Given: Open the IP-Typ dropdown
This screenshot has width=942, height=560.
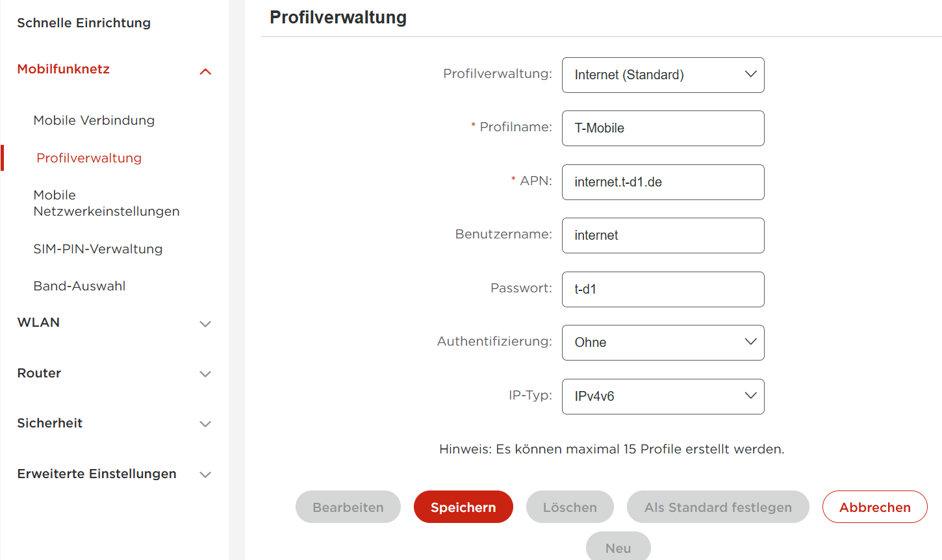Looking at the screenshot, I should (663, 396).
